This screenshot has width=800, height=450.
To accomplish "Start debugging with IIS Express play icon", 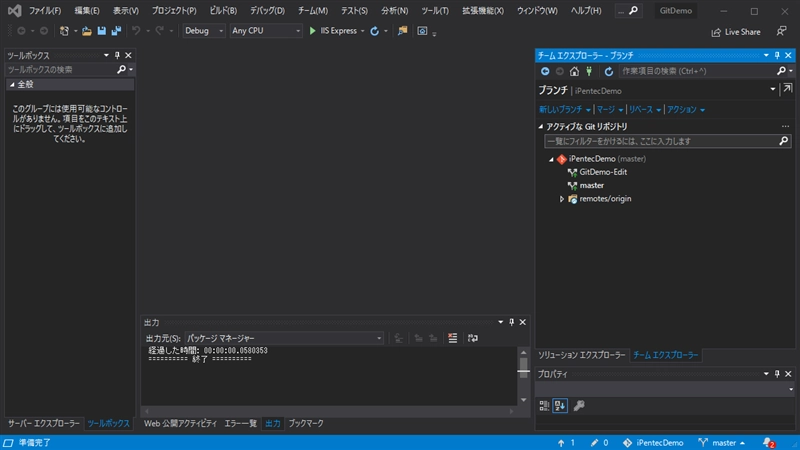I will pos(312,31).
